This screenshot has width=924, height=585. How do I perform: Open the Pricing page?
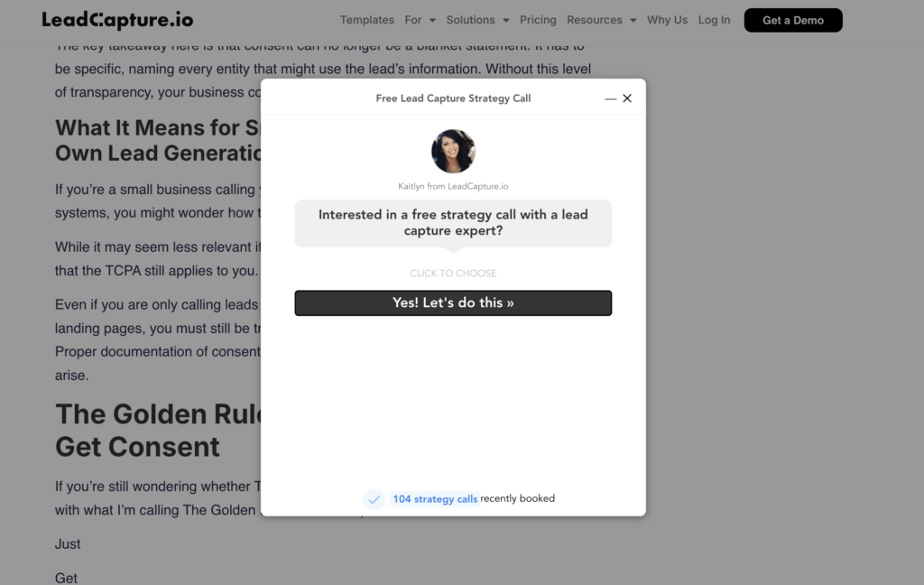coord(538,20)
